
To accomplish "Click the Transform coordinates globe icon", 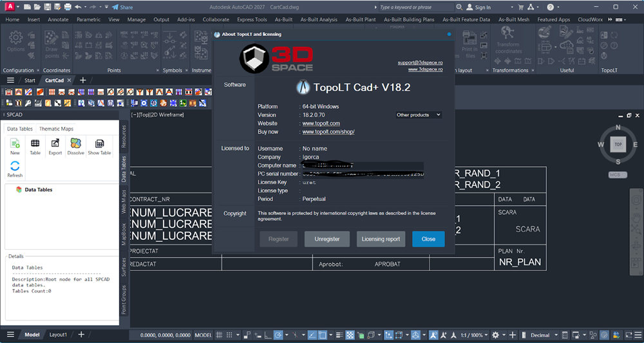I will coord(508,33).
